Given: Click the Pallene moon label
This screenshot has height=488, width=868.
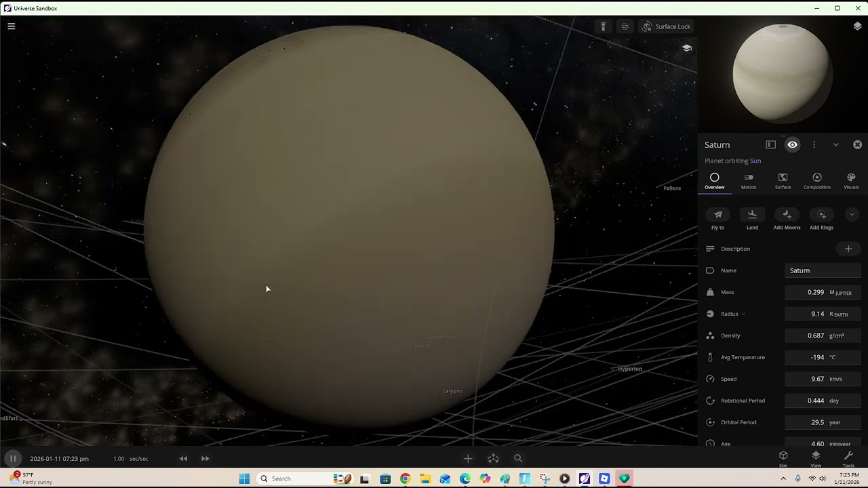Looking at the screenshot, I should (672, 188).
